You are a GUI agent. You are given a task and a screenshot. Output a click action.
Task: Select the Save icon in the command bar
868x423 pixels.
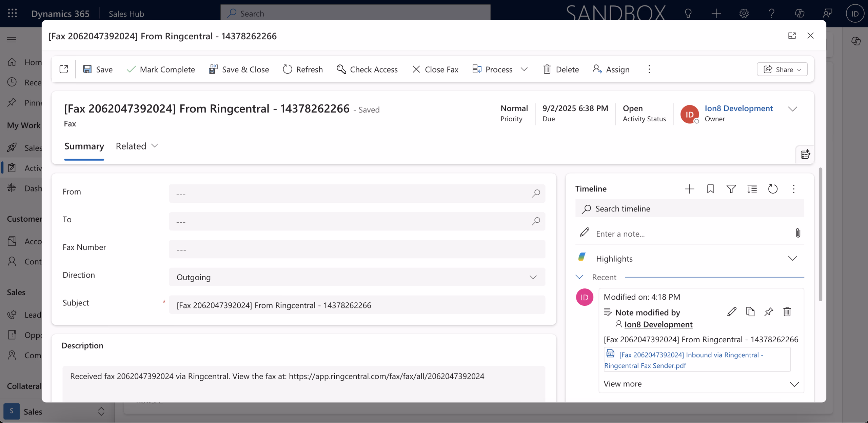click(88, 69)
